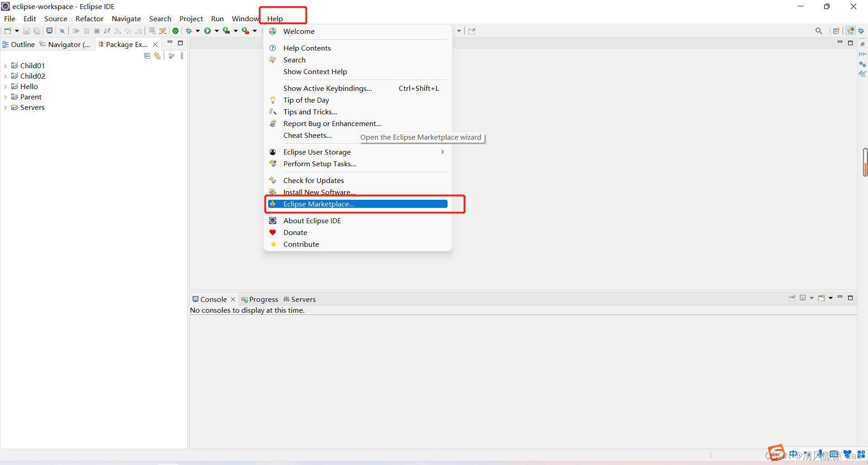
Task: Open Eclipse User Storage submenu
Action: point(358,152)
